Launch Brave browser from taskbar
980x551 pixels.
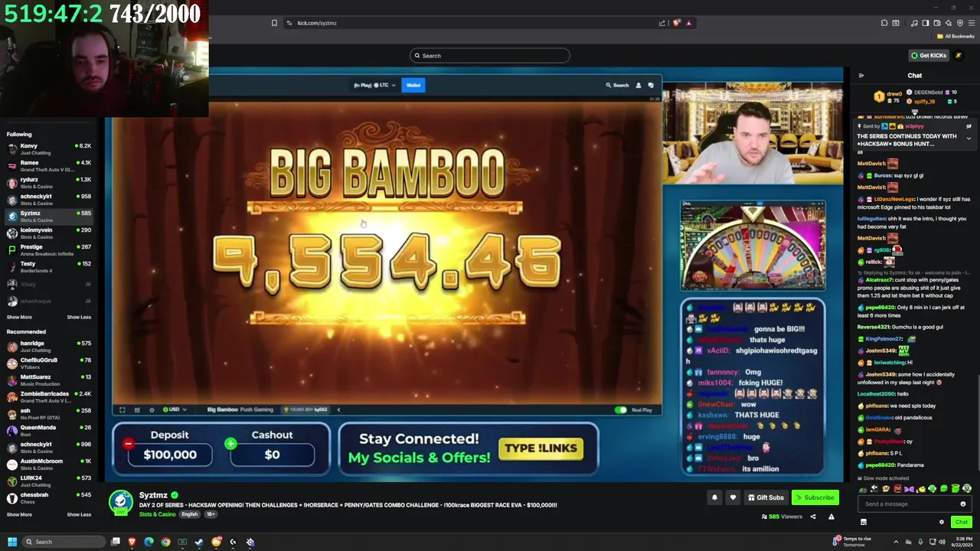coord(132,542)
